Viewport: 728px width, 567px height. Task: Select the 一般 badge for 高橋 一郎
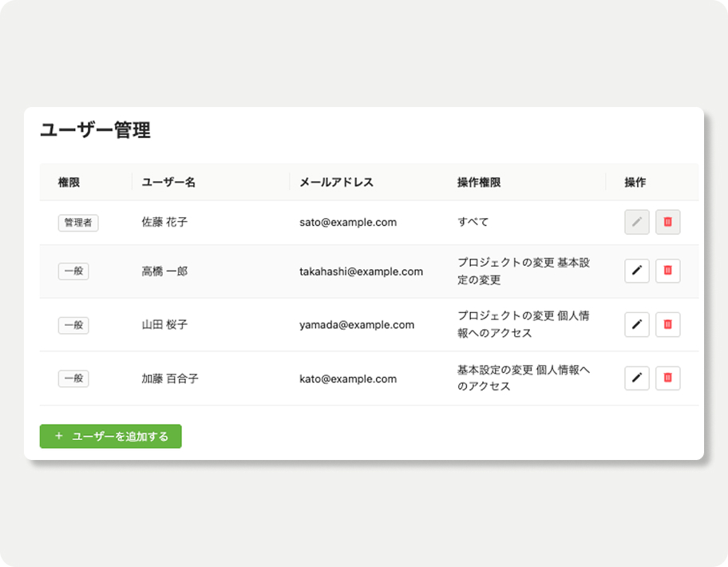pyautogui.click(x=73, y=272)
